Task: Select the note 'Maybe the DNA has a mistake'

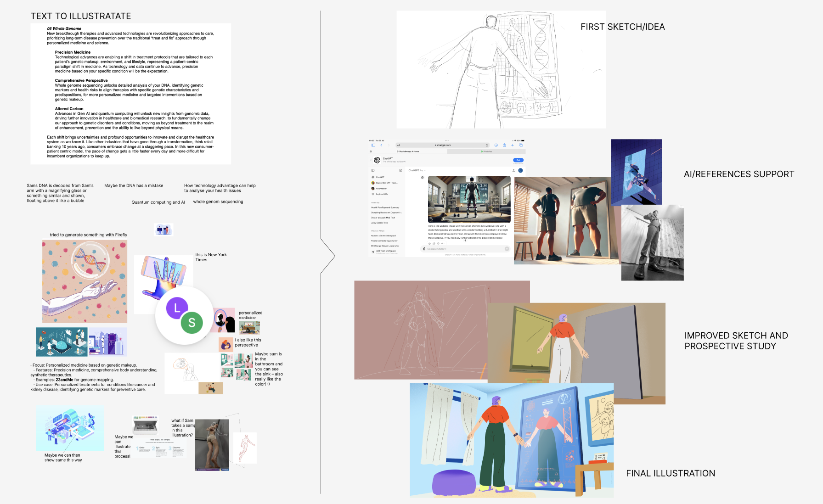Action: point(134,185)
